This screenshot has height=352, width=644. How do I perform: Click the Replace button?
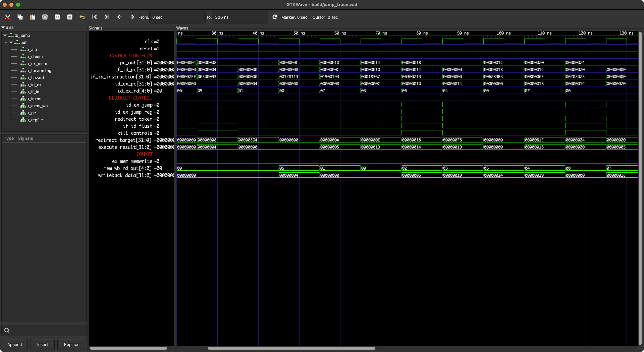click(x=72, y=345)
